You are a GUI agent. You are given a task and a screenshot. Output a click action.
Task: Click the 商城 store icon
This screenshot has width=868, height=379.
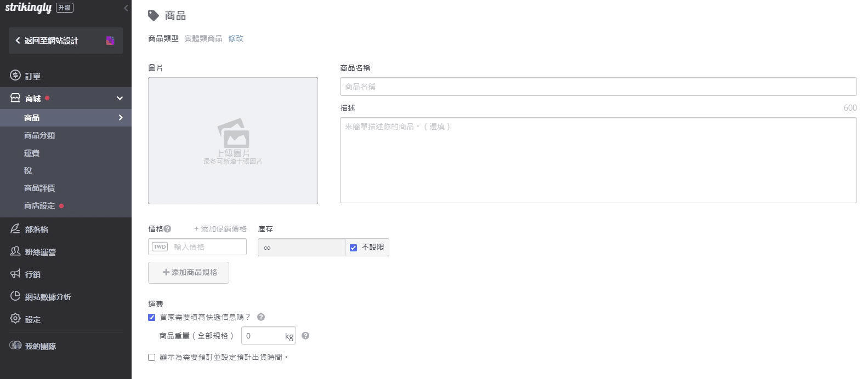coord(15,98)
